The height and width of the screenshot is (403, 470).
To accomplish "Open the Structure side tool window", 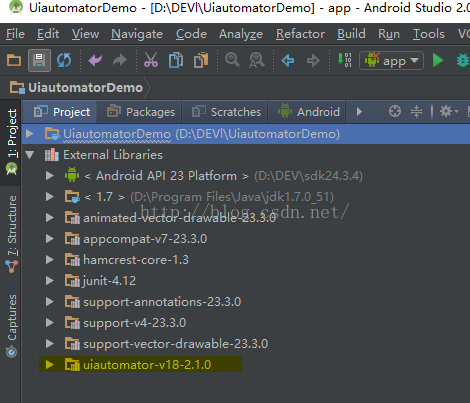I will (x=11, y=234).
